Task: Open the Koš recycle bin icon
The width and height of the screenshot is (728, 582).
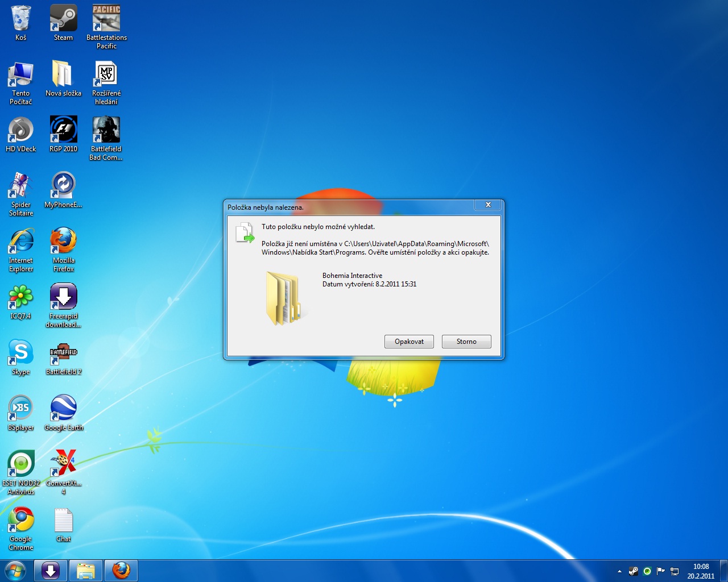Action: (x=21, y=23)
